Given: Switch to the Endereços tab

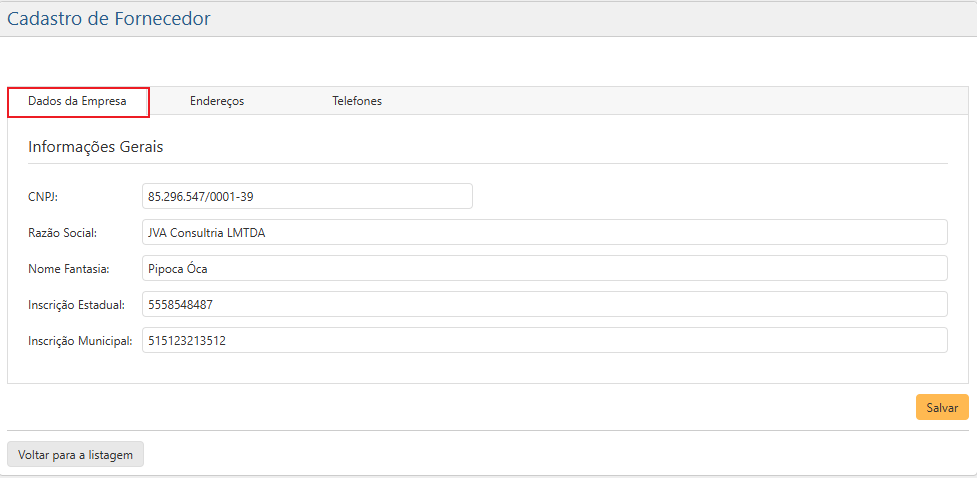Looking at the screenshot, I should point(217,101).
